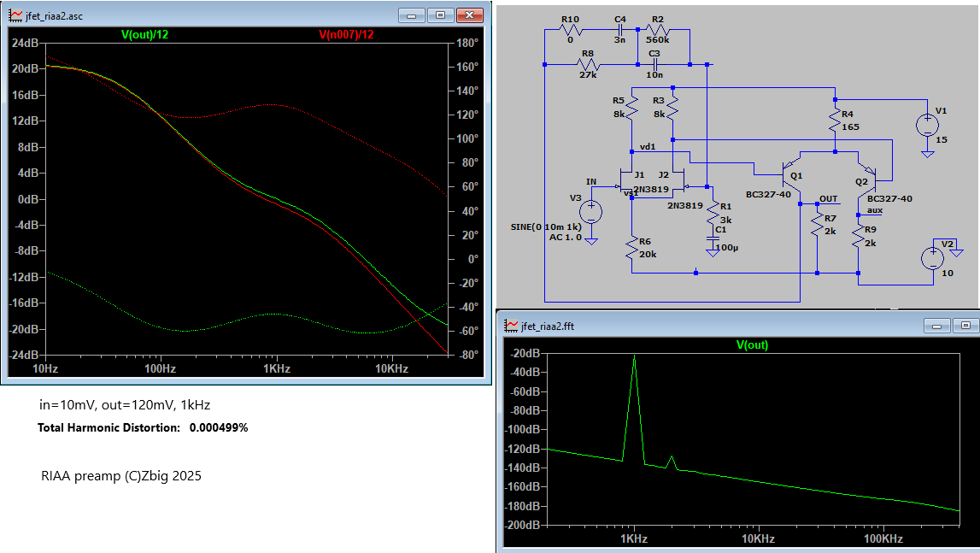The image size is (980, 553).
Task: Click the aux net label
Action: tap(874, 210)
